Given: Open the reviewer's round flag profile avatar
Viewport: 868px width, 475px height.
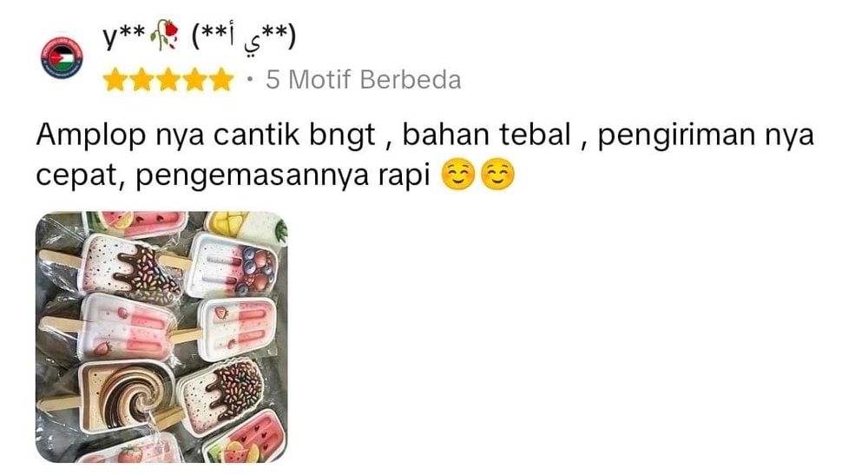Looking at the screenshot, I should click(x=62, y=57).
